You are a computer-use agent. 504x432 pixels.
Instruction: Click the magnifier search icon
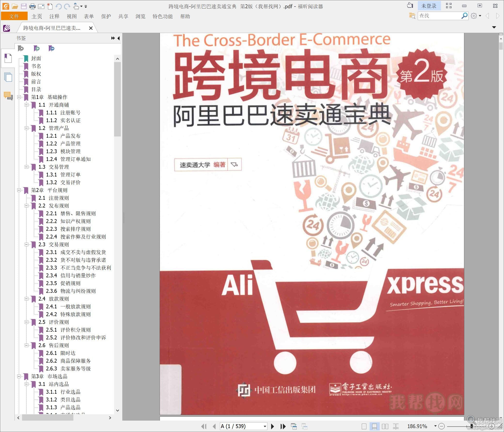point(464,16)
